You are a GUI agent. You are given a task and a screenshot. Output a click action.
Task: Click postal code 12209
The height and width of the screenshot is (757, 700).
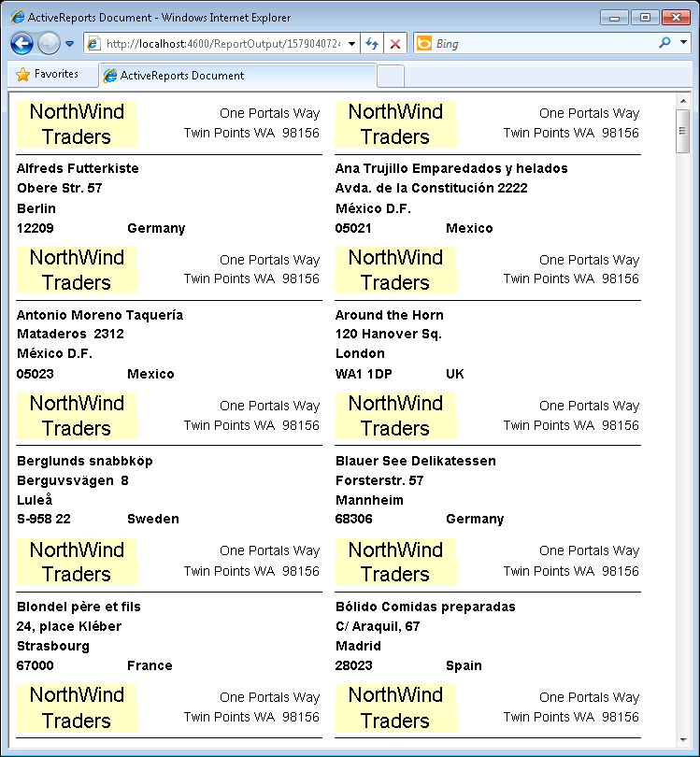point(36,228)
